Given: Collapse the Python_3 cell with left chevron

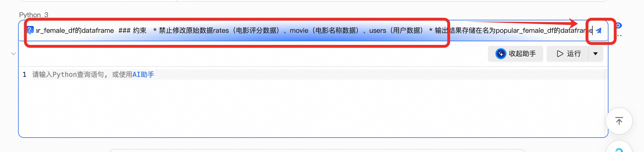Looking at the screenshot, I should click(13, 54).
